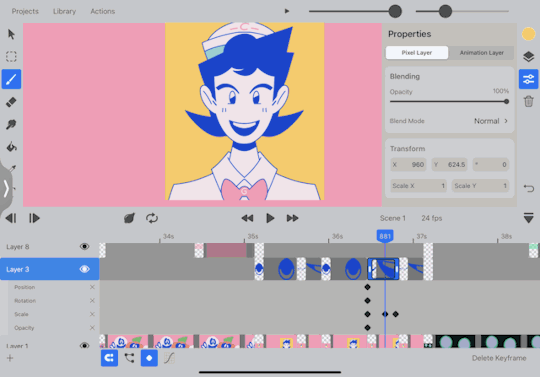Viewport: 540px width, 377px height.
Task: Collapse timeline with the down triangle
Action: (x=528, y=218)
